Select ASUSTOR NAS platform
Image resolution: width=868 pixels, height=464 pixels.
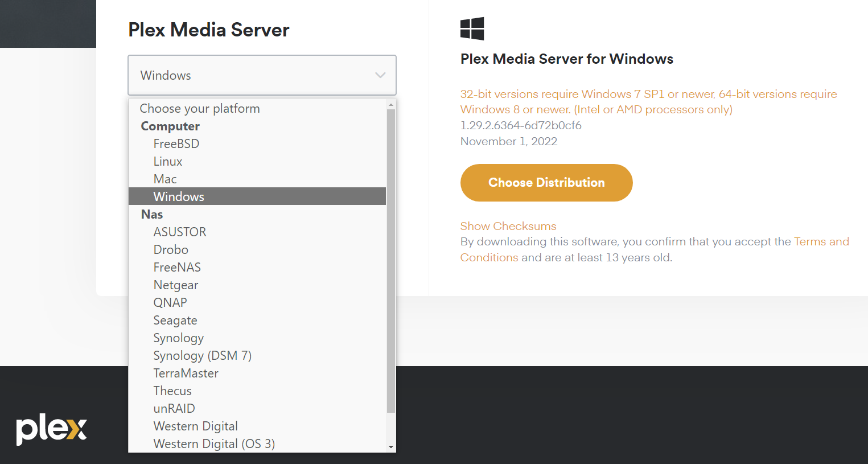click(180, 232)
